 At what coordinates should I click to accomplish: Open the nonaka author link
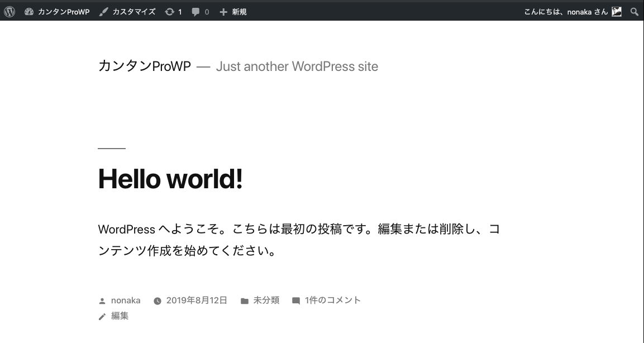coord(126,301)
